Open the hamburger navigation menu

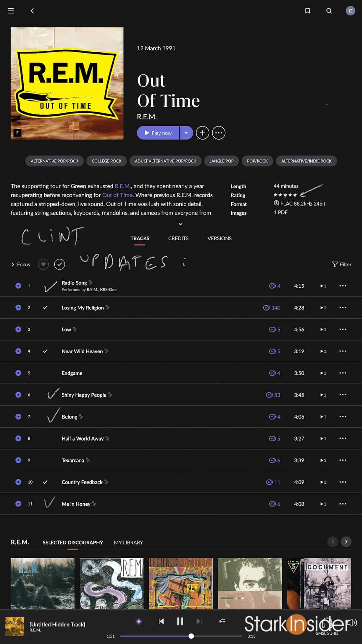[x=11, y=11]
